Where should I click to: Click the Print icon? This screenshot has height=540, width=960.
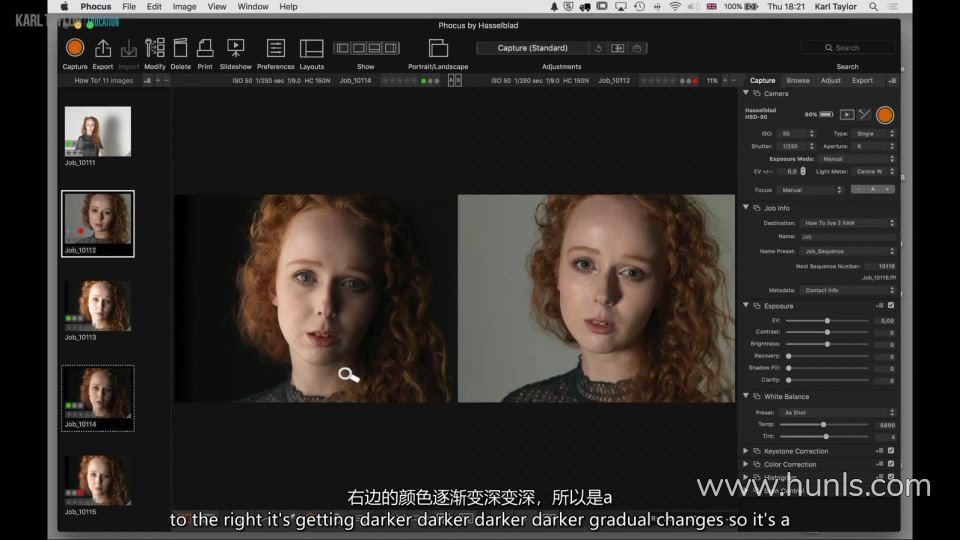point(205,48)
